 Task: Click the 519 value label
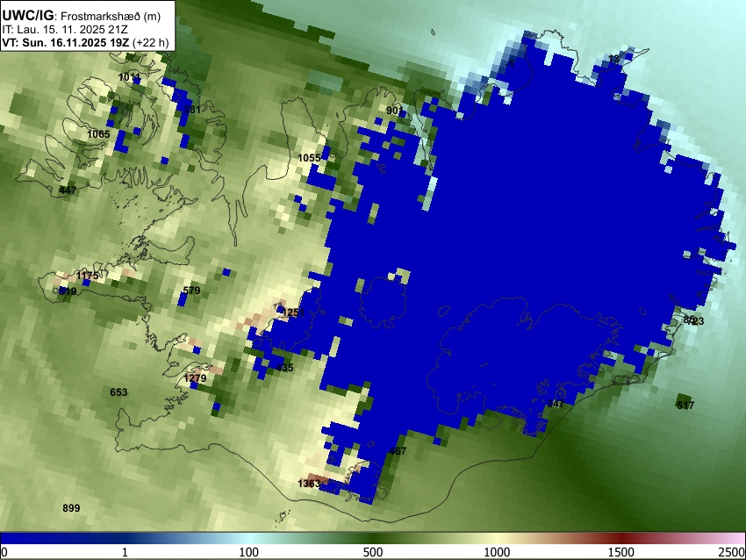click(x=68, y=291)
